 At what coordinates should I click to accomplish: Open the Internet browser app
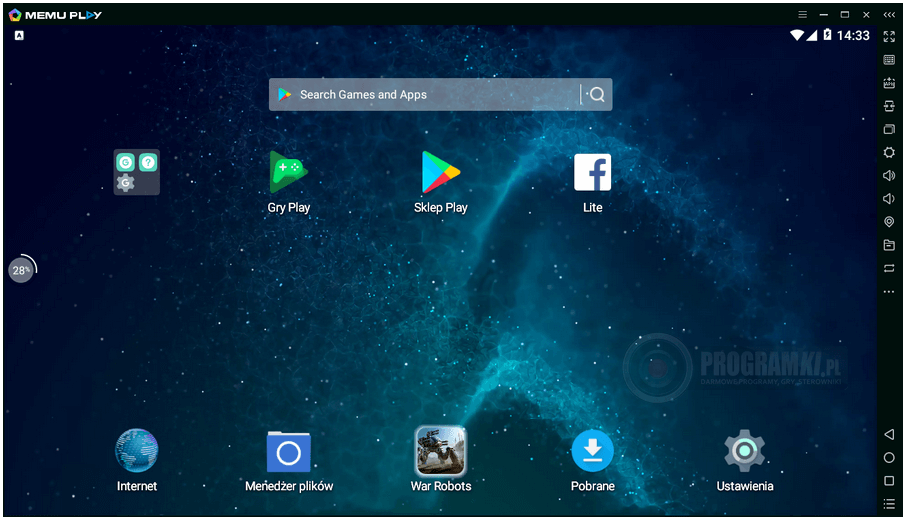(137, 450)
